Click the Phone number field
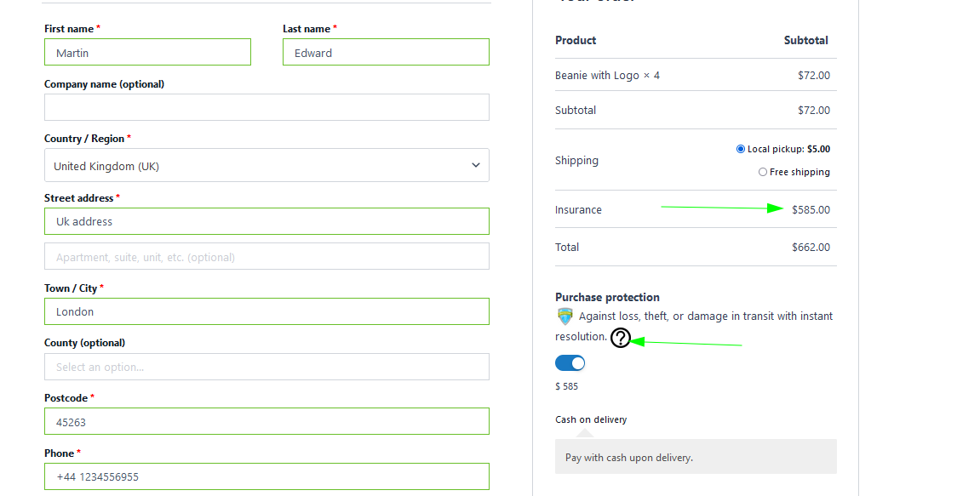980x496 pixels. click(x=266, y=477)
